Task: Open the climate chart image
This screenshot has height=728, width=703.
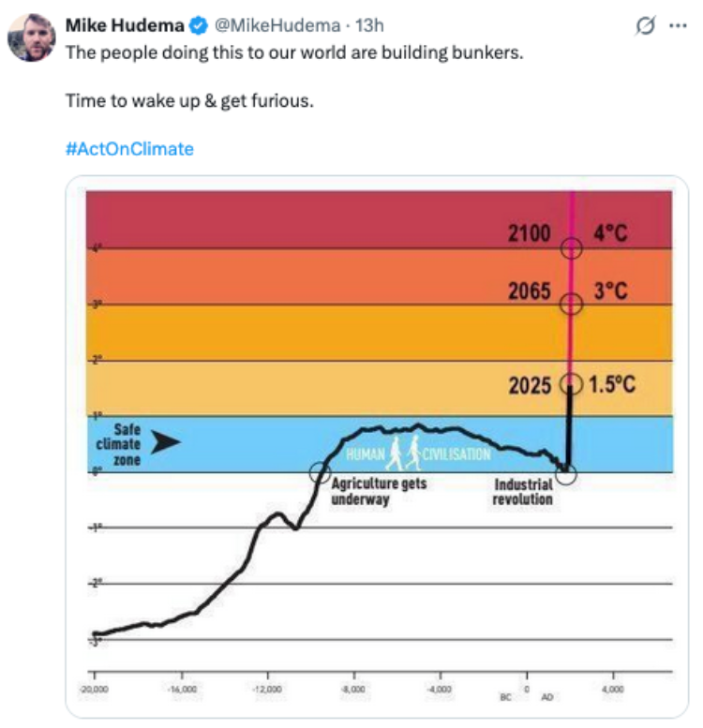Action: 377,447
